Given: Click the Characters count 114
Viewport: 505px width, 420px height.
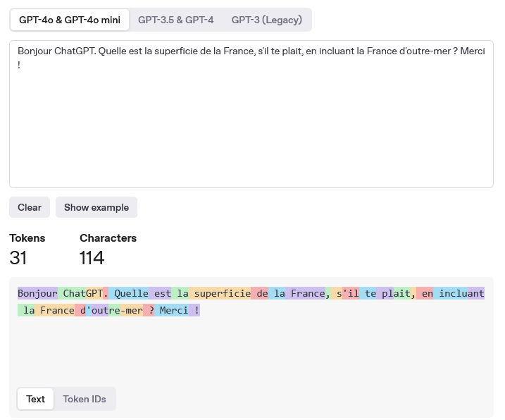Looking at the screenshot, I should (x=92, y=258).
